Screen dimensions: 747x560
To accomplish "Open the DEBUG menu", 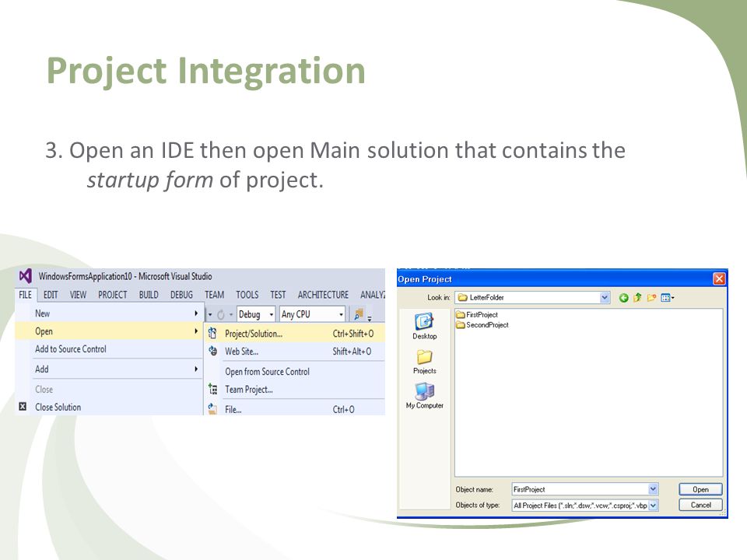I will point(181,295).
